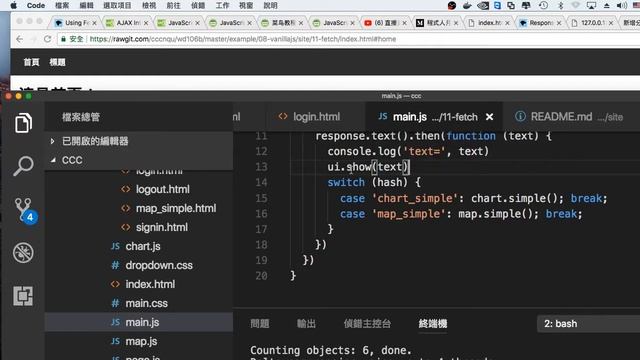Open the Search view in activity bar

click(23, 166)
